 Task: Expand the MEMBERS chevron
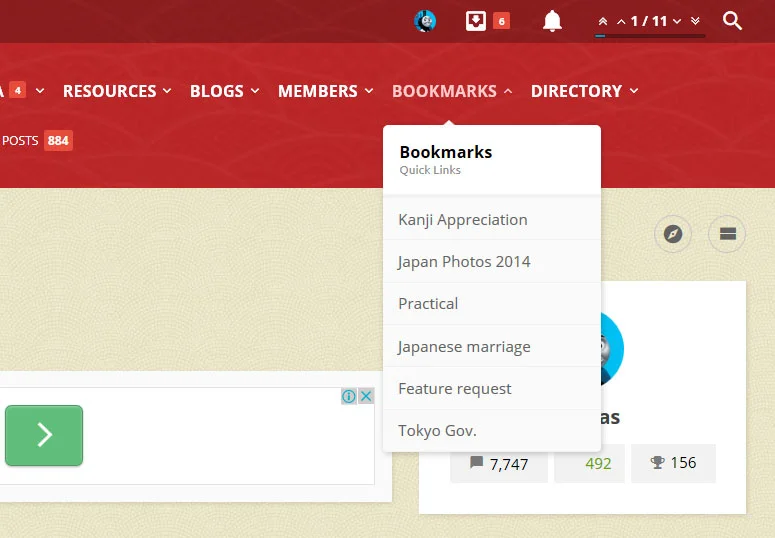tap(369, 90)
